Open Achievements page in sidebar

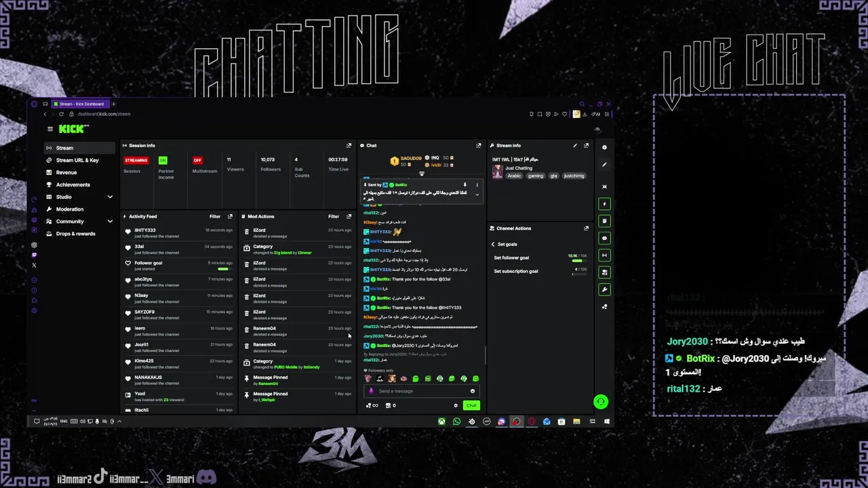tap(79, 184)
